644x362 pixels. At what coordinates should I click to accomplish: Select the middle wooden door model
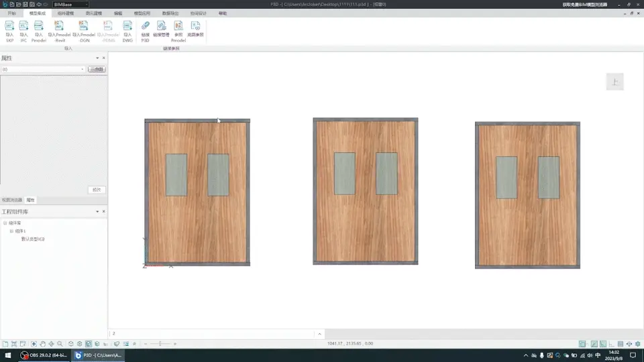pyautogui.click(x=366, y=191)
